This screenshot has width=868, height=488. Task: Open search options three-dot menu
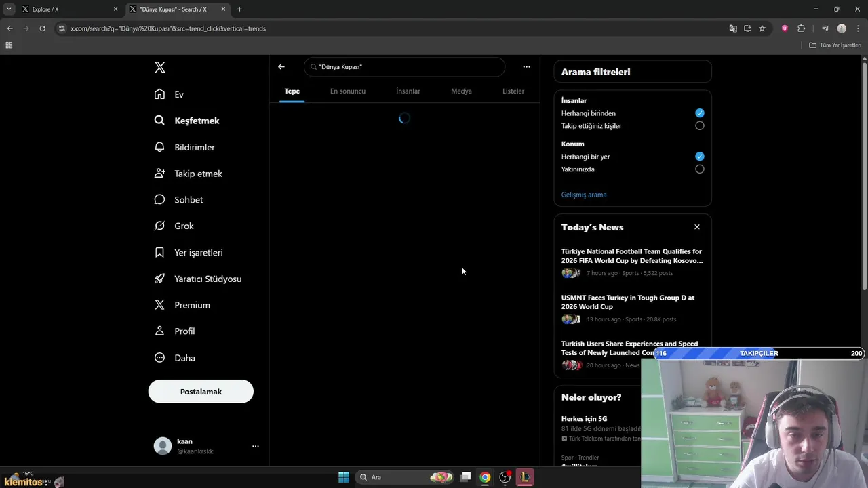[x=526, y=66]
